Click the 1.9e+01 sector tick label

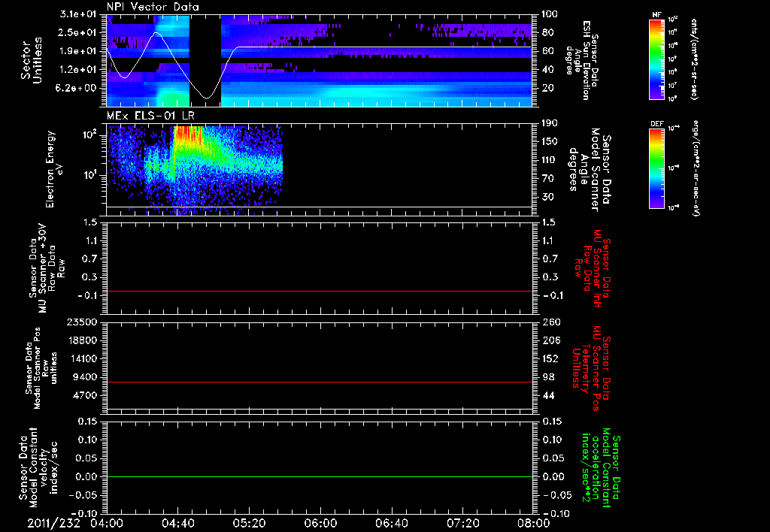[x=78, y=51]
